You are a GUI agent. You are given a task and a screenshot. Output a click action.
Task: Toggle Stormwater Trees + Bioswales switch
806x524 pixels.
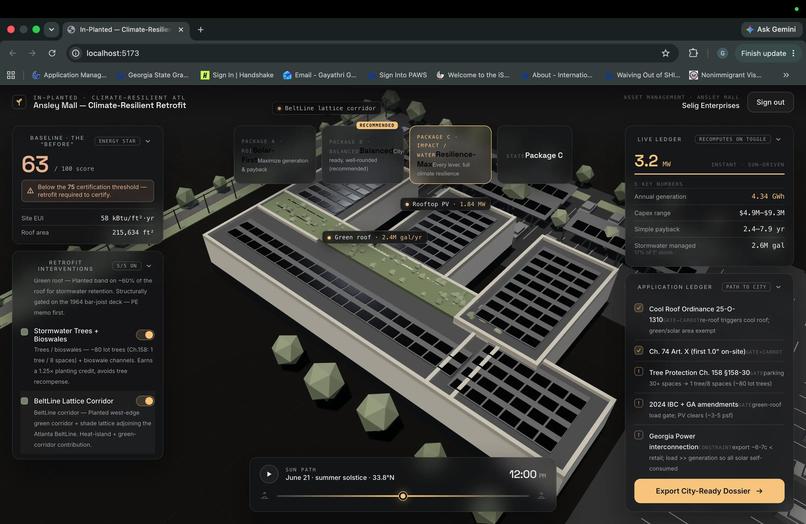145,335
